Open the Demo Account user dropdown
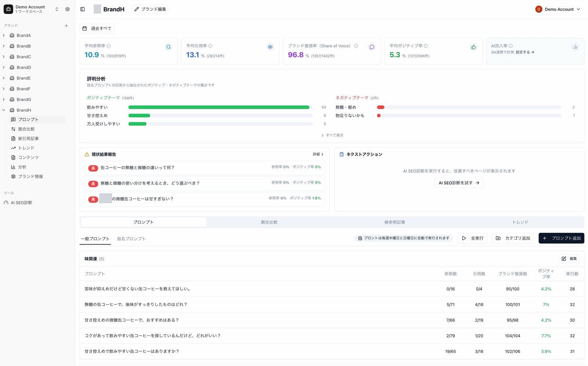The width and height of the screenshot is (588, 366). tap(558, 9)
